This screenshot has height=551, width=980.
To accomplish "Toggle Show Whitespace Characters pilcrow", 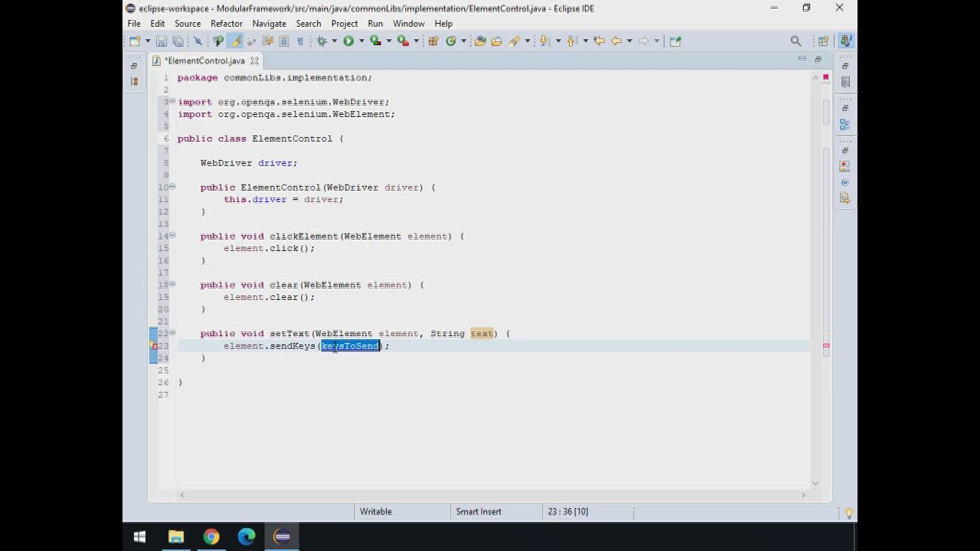I will (300, 41).
